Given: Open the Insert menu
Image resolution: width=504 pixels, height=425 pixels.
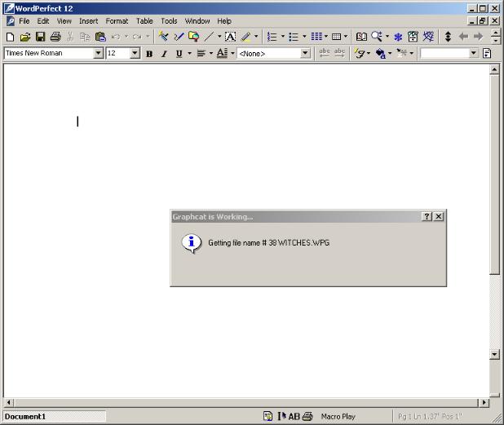Looking at the screenshot, I should [88, 21].
